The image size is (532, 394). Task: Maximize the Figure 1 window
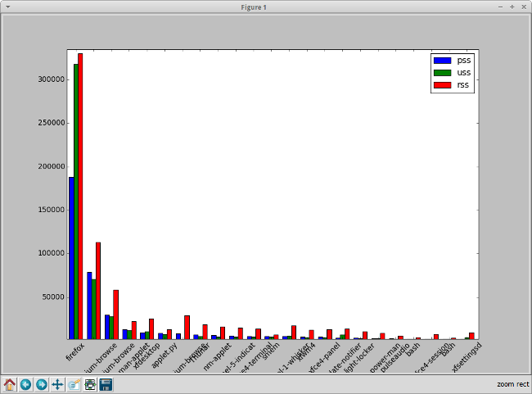[512, 7]
